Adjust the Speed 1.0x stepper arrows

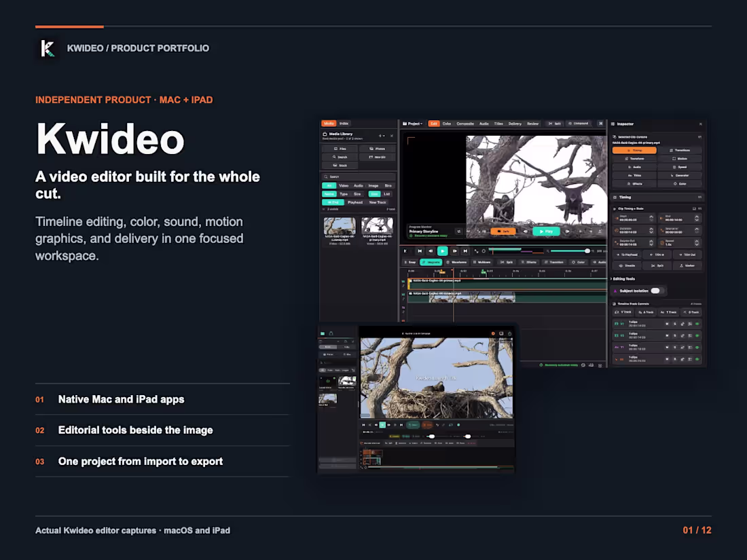click(697, 242)
